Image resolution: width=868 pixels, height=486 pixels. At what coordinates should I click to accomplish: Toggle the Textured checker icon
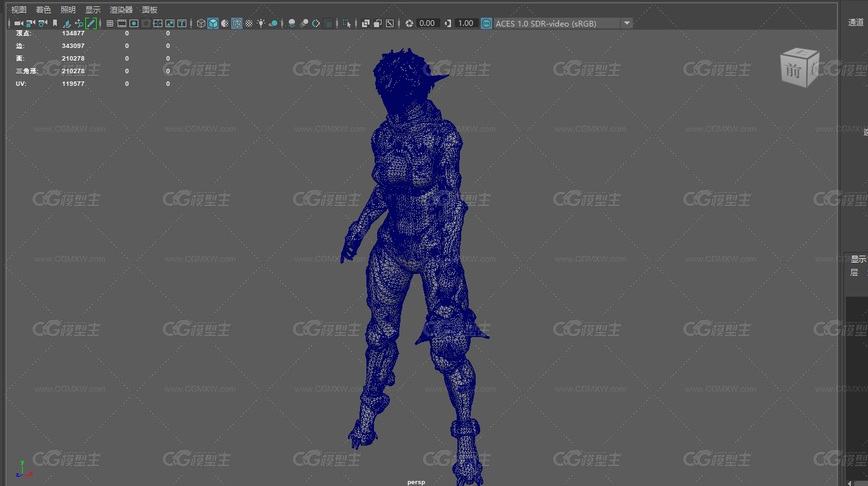[249, 23]
